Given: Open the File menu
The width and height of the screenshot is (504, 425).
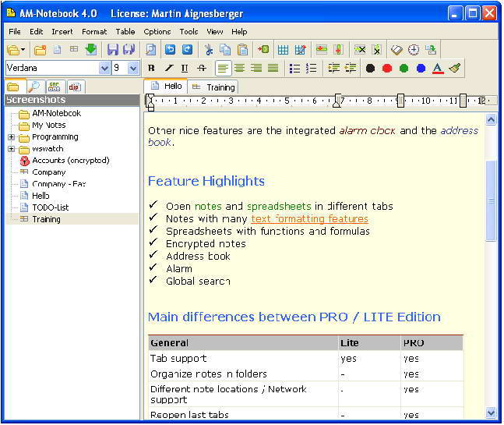Looking at the screenshot, I should [x=15, y=31].
